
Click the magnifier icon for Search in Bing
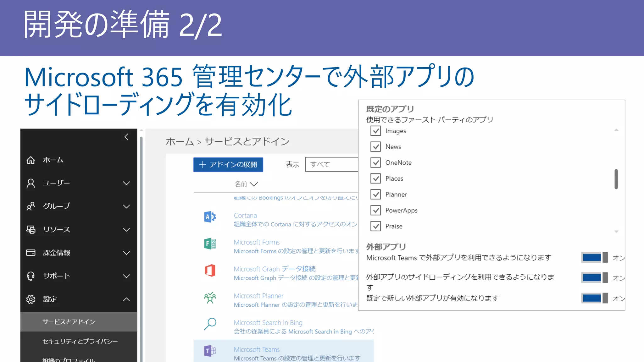(x=210, y=324)
